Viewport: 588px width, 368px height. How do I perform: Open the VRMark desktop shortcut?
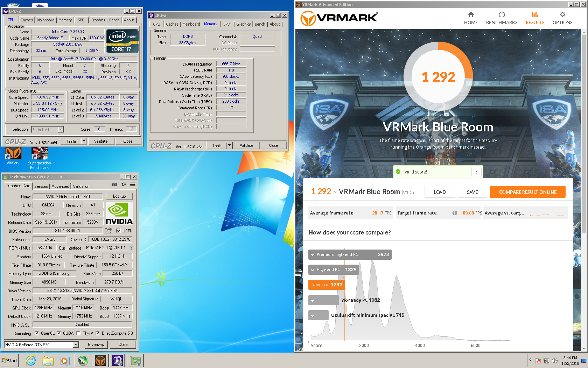pos(13,156)
